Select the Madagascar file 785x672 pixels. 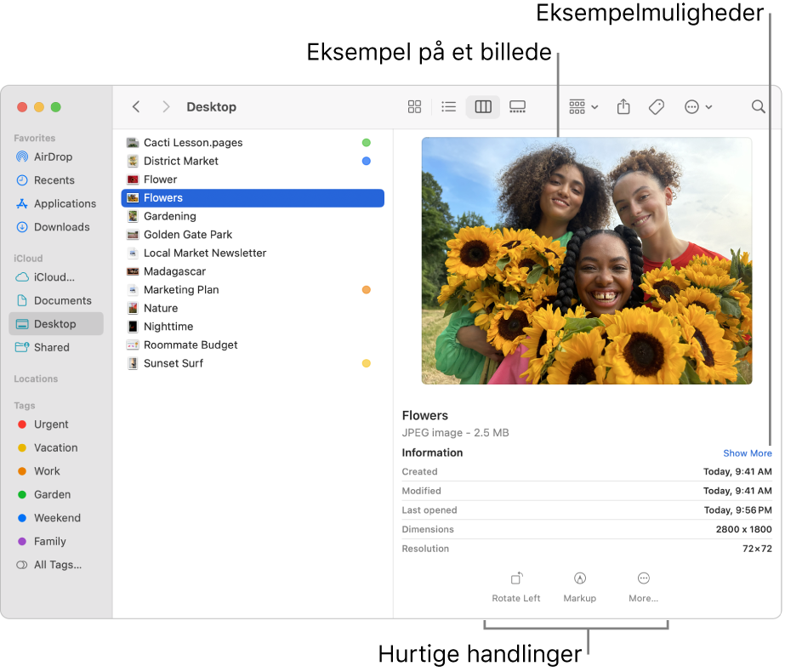253,271
